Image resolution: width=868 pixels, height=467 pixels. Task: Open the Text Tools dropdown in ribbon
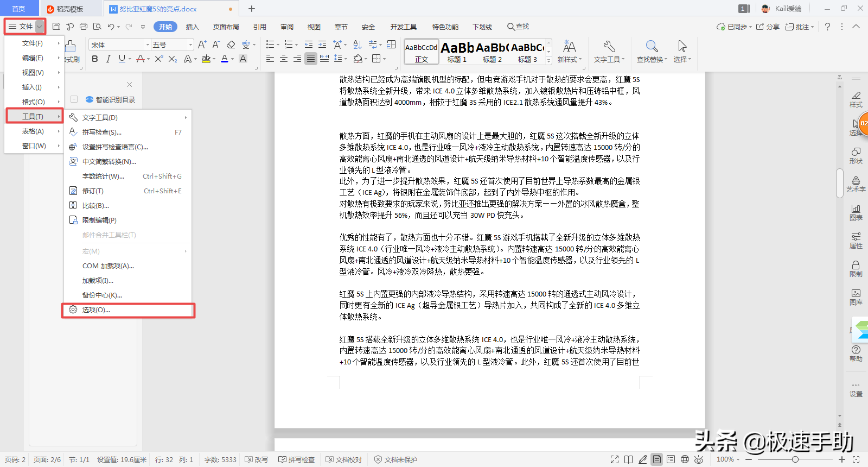coord(609,52)
